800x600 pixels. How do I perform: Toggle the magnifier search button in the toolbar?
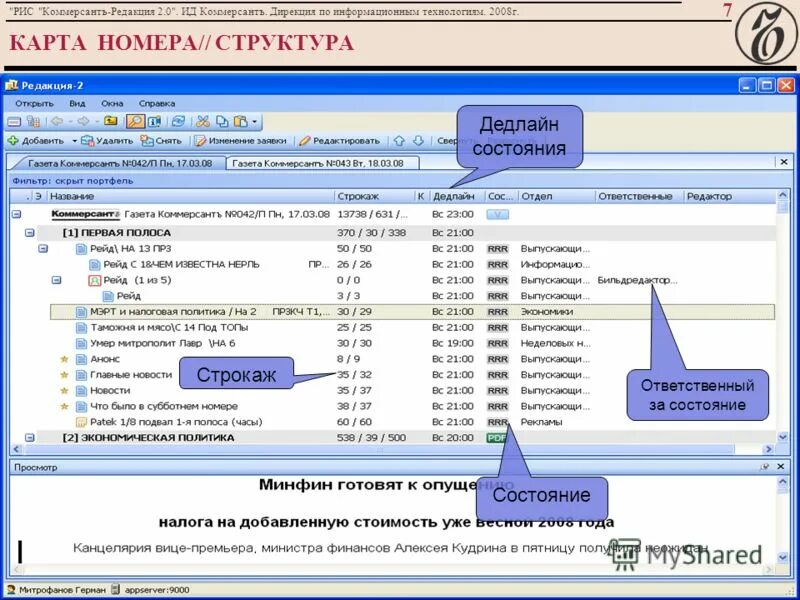coord(136,121)
